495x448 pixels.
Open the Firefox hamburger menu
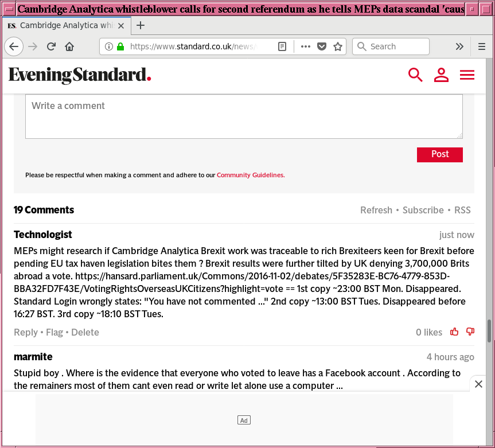pos(482,46)
